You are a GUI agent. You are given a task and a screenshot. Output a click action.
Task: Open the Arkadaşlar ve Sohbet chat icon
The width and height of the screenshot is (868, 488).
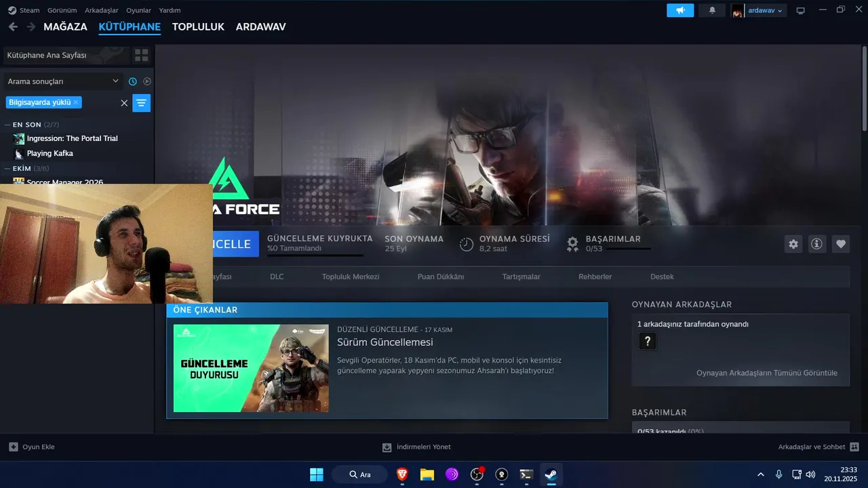point(854,447)
